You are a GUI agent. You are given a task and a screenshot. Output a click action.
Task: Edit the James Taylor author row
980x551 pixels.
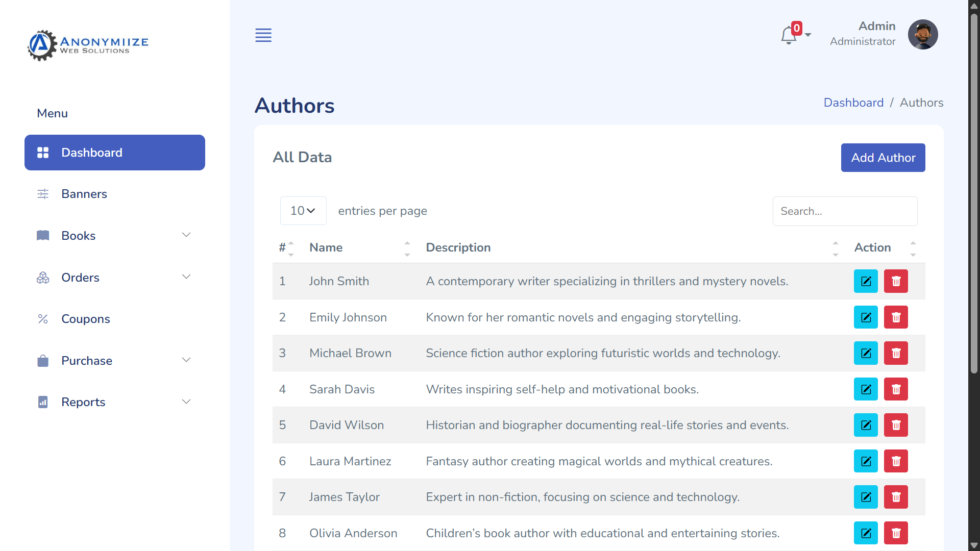tap(866, 497)
